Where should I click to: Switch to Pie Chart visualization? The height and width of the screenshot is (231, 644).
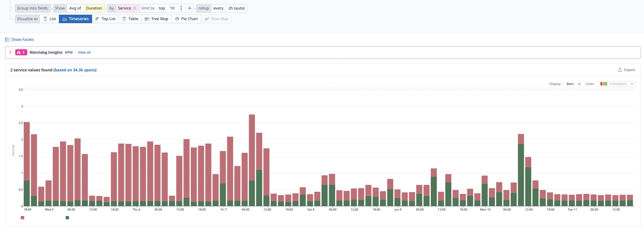pos(186,19)
